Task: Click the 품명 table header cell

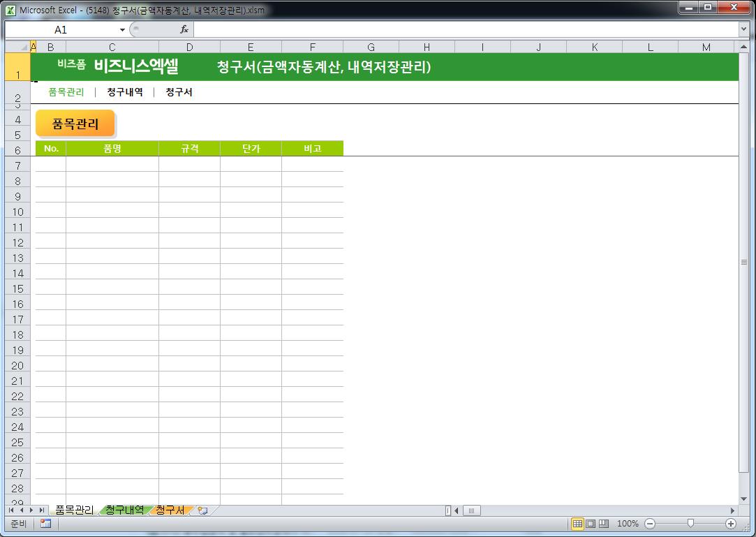Action: tap(112, 149)
